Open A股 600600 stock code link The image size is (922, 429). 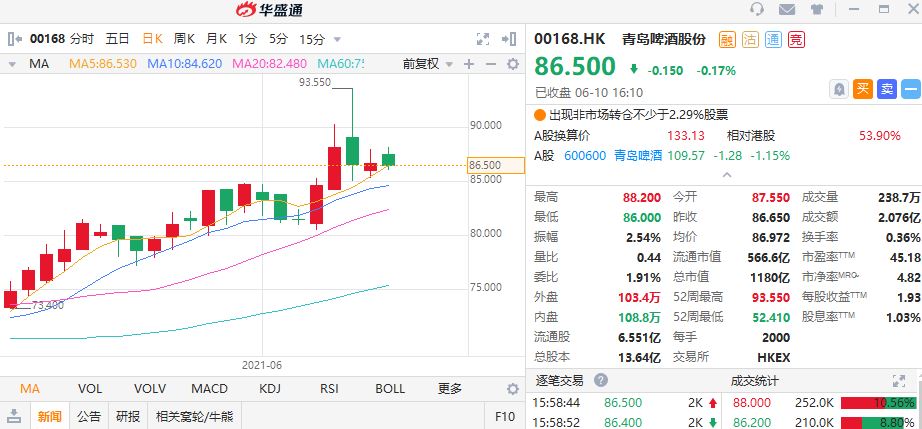pos(585,156)
